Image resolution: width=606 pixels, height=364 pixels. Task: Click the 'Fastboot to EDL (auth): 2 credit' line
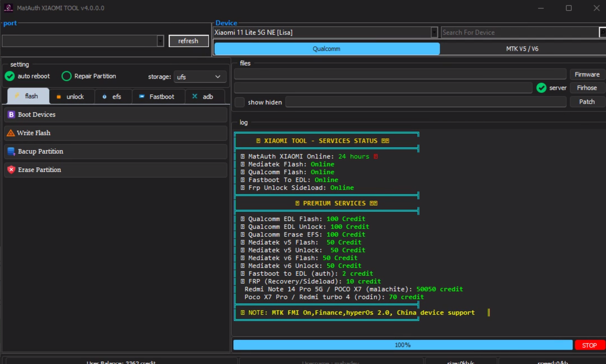(307, 274)
